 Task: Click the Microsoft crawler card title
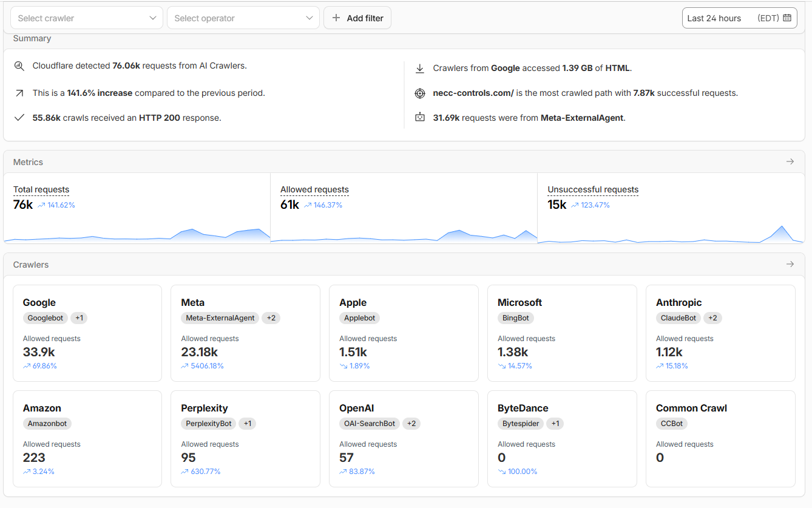[x=520, y=302]
